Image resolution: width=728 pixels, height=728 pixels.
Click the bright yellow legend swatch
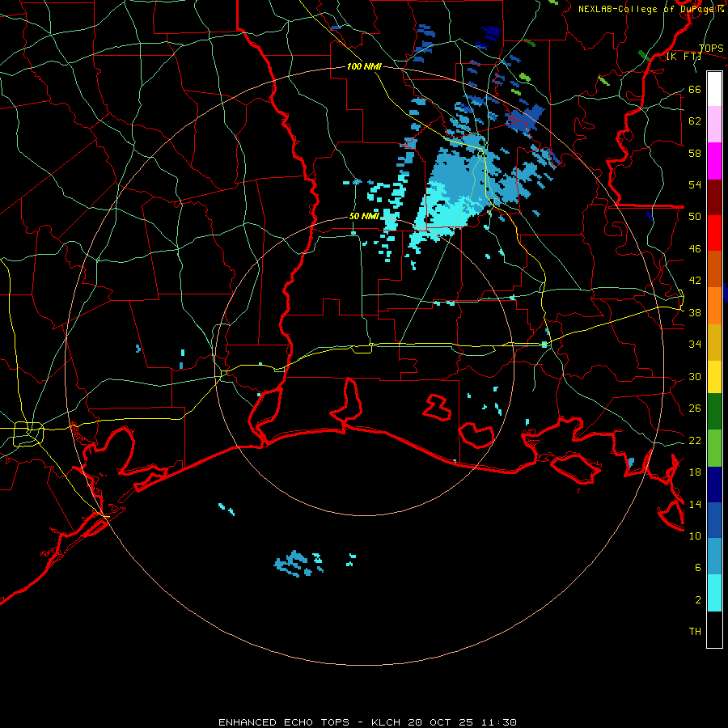pos(714,376)
